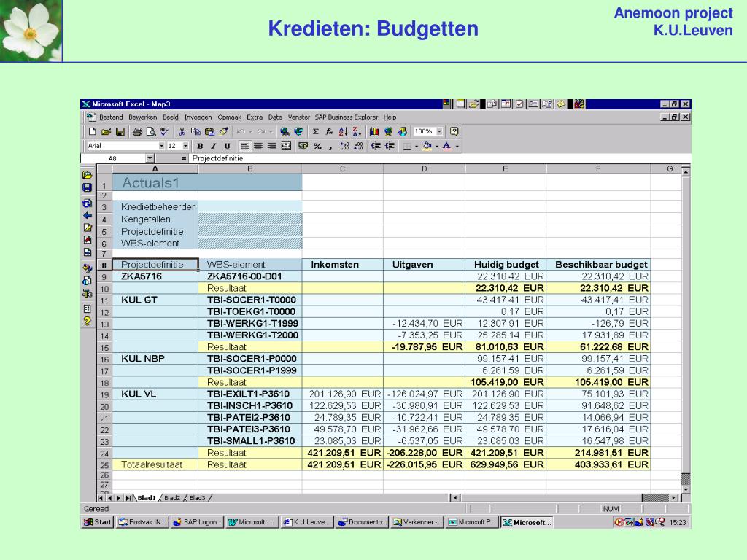Toggle Align Right
The width and height of the screenshot is (747, 560).
272,146
